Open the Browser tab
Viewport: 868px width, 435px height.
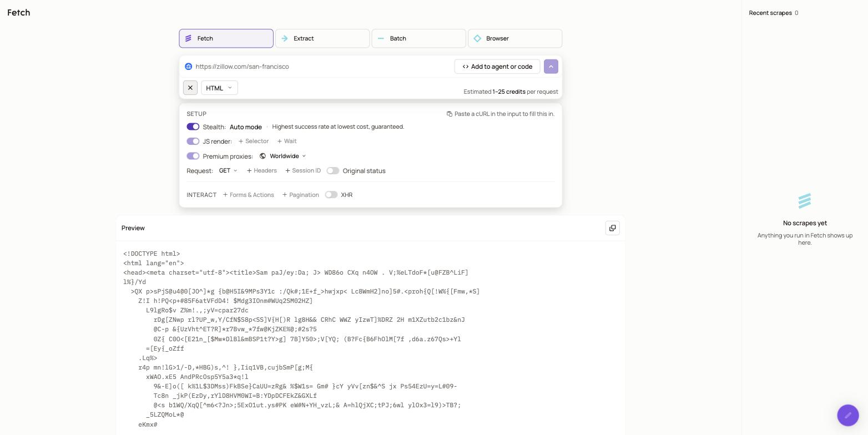tap(515, 38)
